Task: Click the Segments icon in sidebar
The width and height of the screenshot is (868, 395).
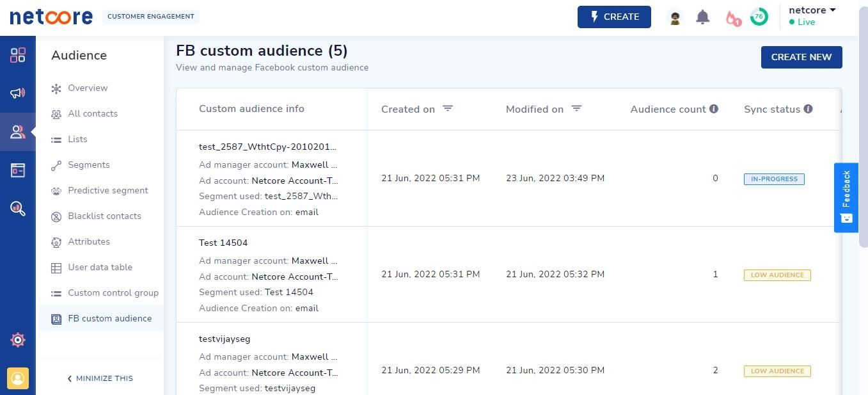Action: click(x=56, y=166)
